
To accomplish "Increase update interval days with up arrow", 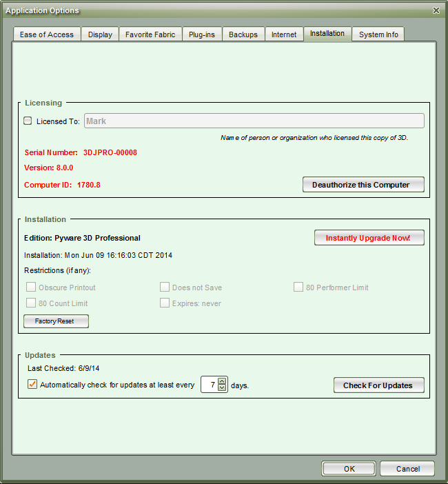I will point(222,381).
